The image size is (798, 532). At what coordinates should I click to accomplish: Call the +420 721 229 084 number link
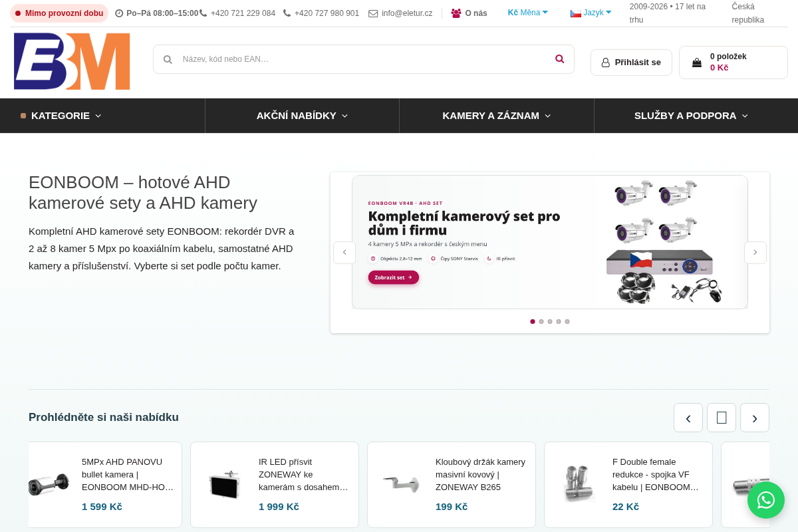[243, 13]
